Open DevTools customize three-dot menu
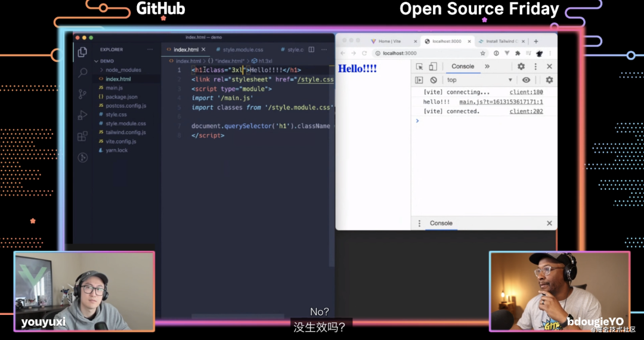 [x=535, y=67]
